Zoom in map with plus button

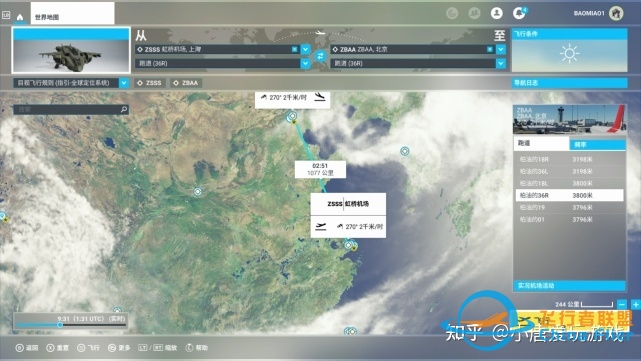636,305
